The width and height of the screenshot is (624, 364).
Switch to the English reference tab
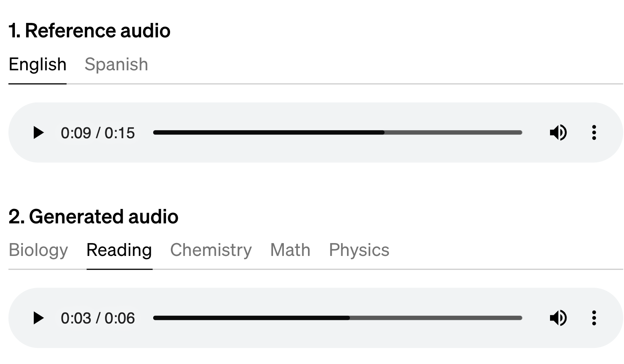[37, 64]
